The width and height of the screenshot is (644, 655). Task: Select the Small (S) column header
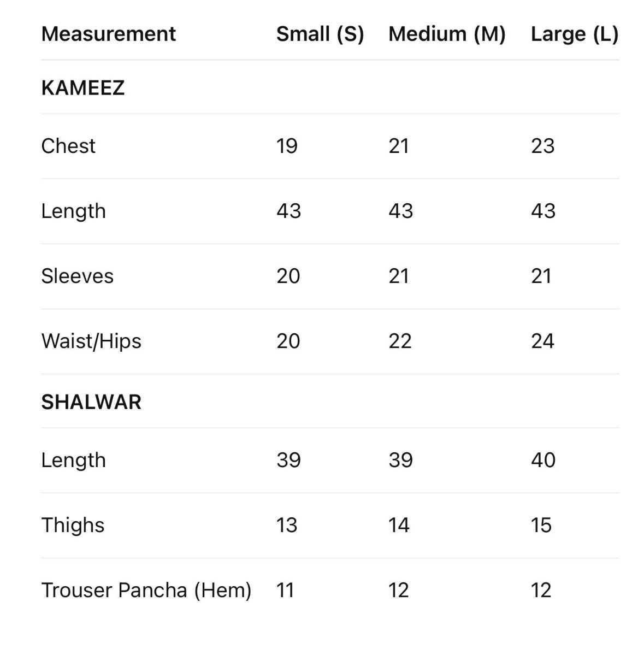pyautogui.click(x=320, y=34)
